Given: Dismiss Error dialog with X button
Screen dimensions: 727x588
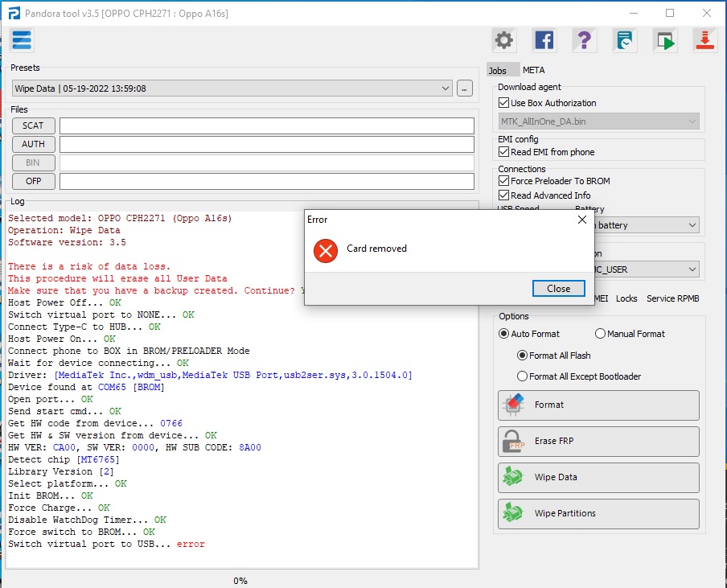Looking at the screenshot, I should point(582,220).
